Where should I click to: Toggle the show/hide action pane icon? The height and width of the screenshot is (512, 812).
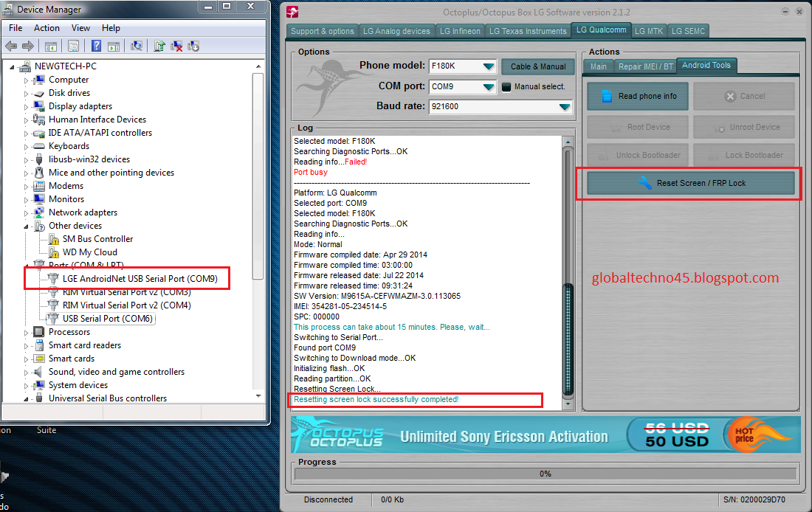pyautogui.click(x=114, y=46)
